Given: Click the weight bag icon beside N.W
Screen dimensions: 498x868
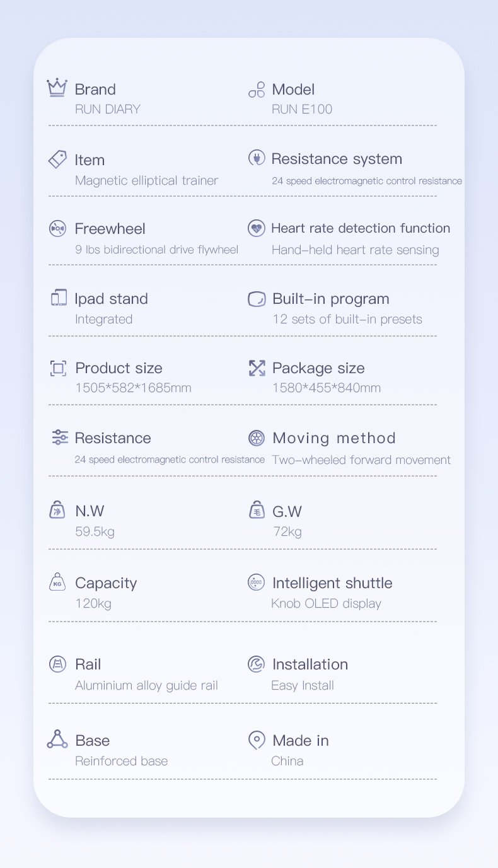Looking at the screenshot, I should (57, 509).
